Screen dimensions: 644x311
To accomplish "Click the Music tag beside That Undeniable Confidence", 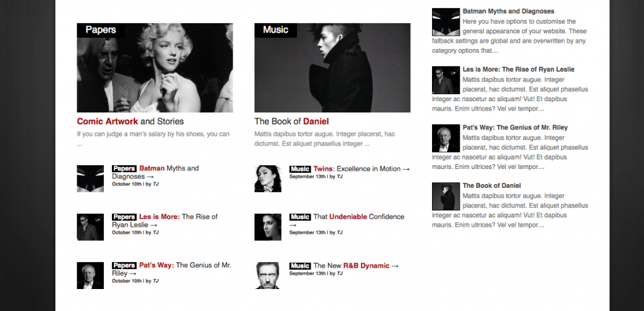I will point(300,217).
